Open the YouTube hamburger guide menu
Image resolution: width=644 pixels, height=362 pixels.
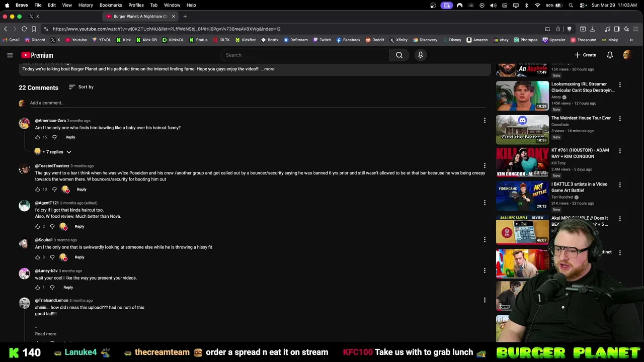[10, 55]
